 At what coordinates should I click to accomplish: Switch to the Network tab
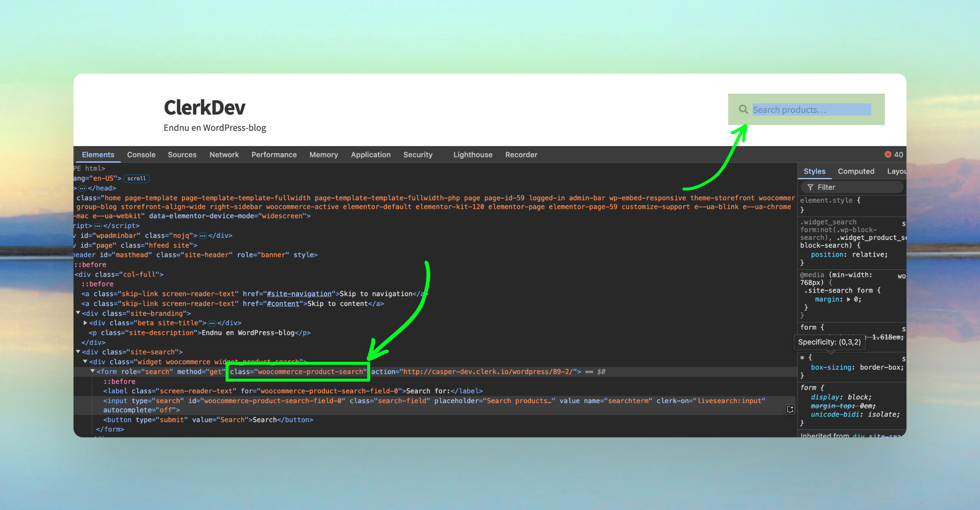click(224, 155)
